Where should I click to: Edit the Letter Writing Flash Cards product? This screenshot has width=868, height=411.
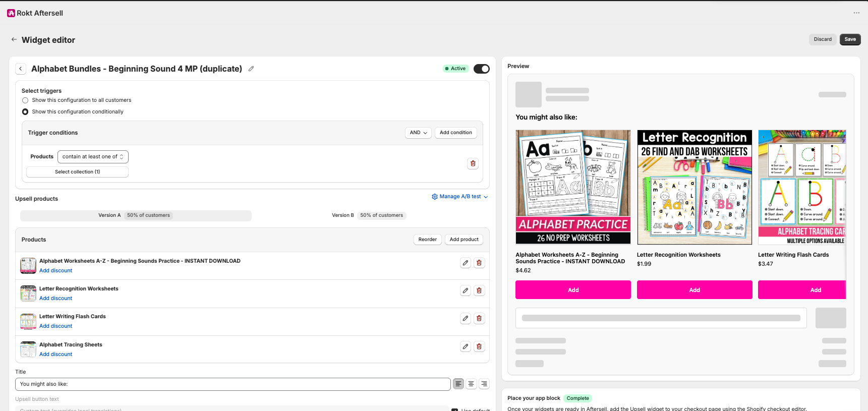click(466, 318)
